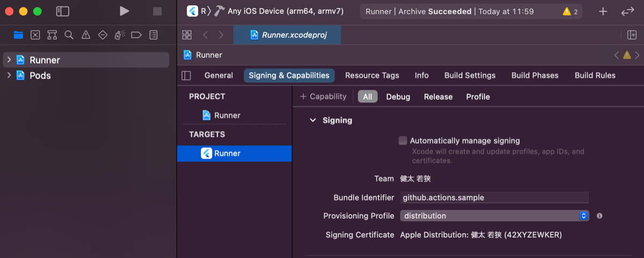This screenshot has height=258, width=644.
Task: Show the 2 warnings in toolbar
Action: (x=570, y=11)
